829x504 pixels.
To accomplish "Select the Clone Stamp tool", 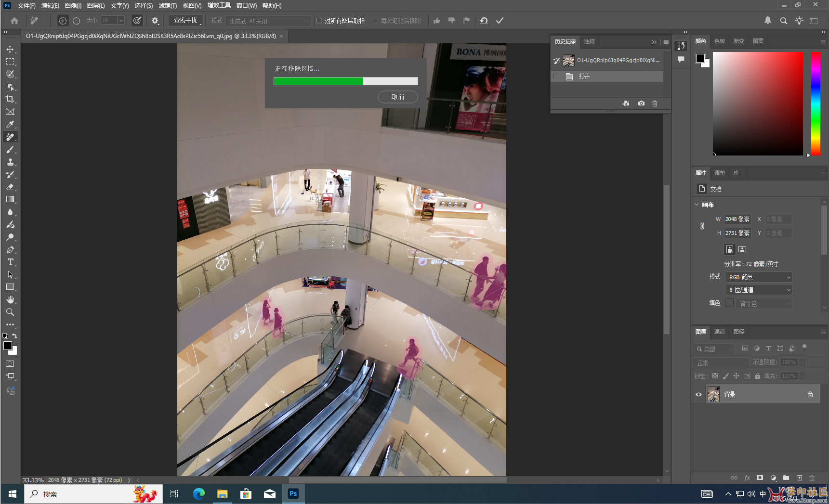I will click(x=10, y=162).
